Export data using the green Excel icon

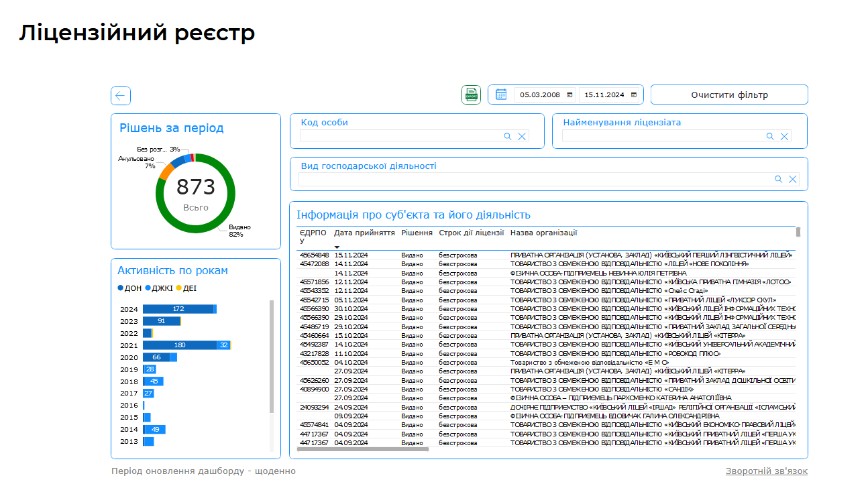(471, 95)
